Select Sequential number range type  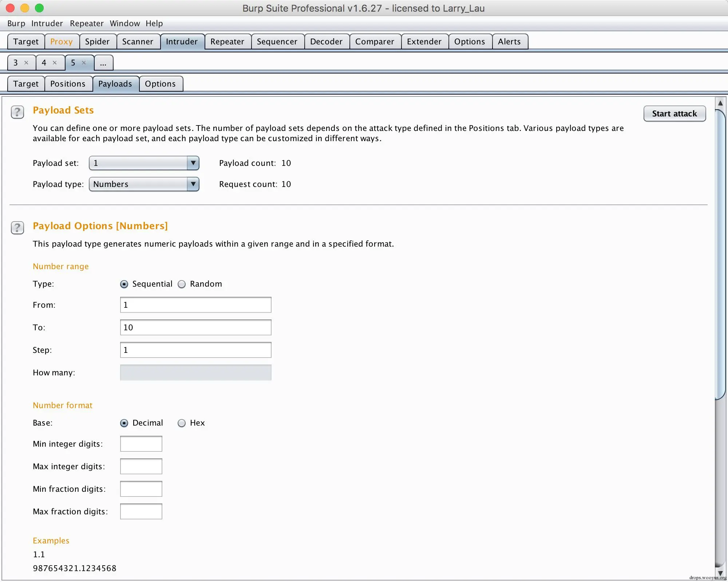[x=124, y=284]
